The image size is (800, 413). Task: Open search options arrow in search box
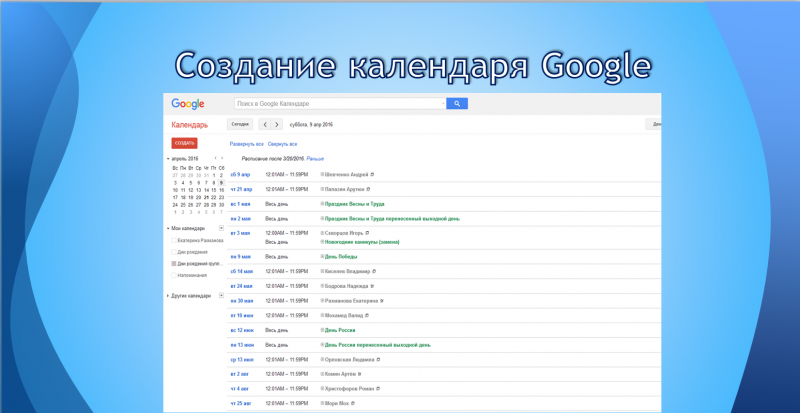click(443, 104)
